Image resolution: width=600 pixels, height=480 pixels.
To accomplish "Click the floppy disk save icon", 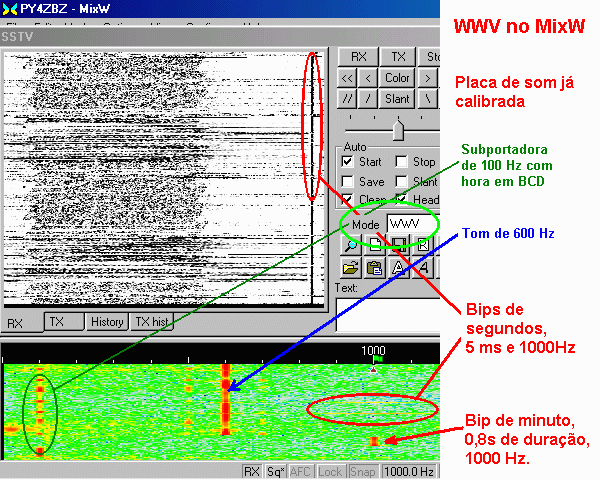I will pos(399,245).
